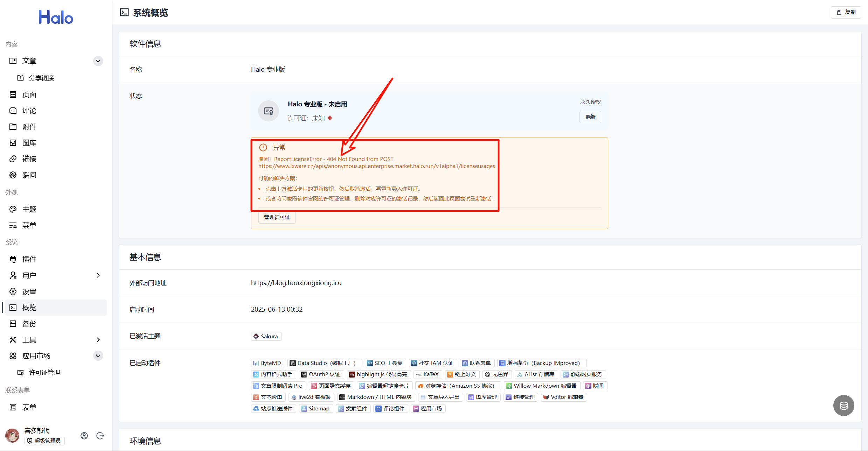Click the 插件 plug icon
Screen dimensions: 868x451
click(x=13, y=259)
